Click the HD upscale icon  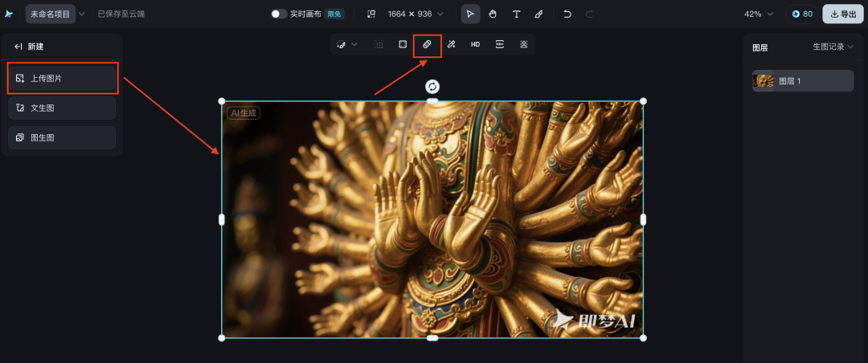[x=476, y=44]
